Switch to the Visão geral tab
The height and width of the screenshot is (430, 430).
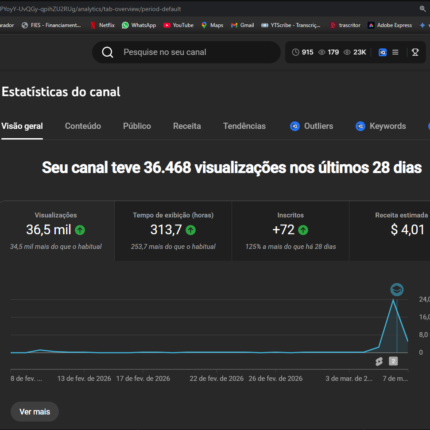point(22,126)
